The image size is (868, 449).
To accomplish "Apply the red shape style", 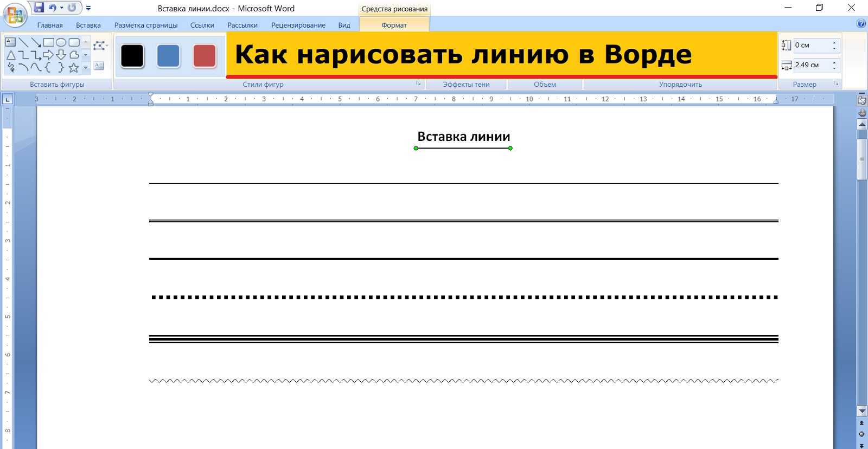I will [x=205, y=56].
